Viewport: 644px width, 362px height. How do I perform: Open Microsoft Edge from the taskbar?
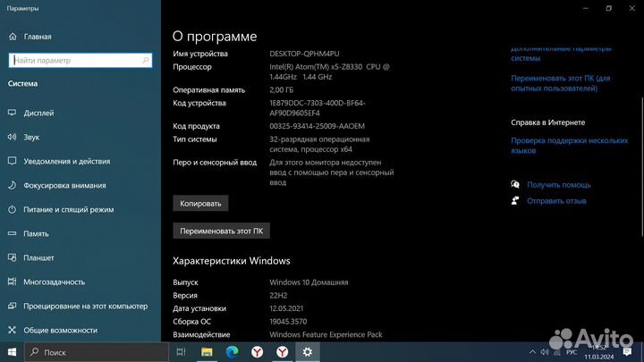[232, 352]
